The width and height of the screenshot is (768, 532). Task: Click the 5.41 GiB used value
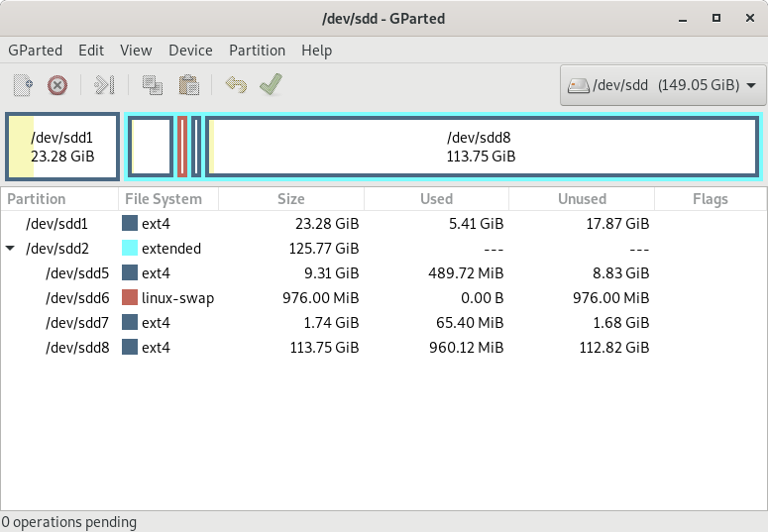tap(476, 224)
